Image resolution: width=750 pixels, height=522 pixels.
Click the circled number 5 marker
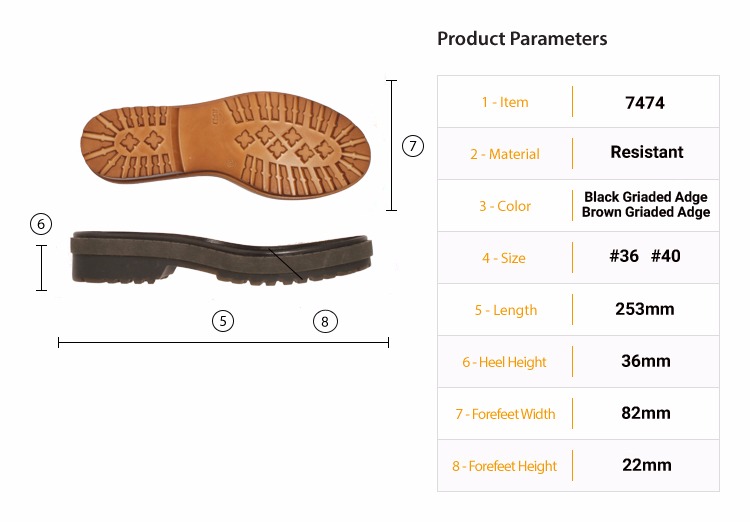point(223,321)
